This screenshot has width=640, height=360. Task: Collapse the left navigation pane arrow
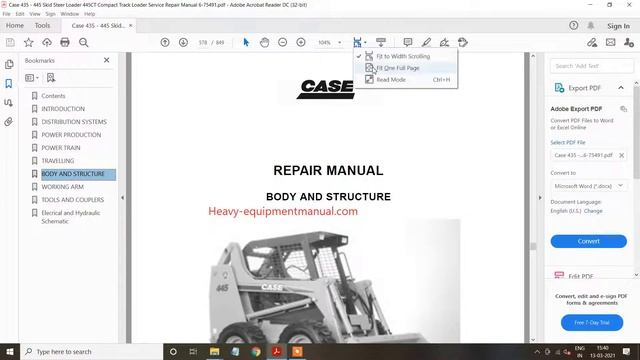pos(122,198)
